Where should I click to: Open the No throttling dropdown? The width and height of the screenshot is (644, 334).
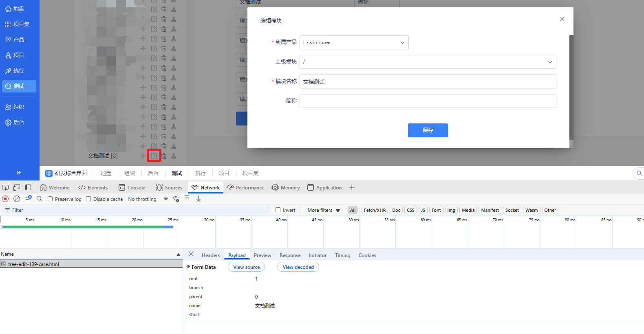[x=148, y=199]
